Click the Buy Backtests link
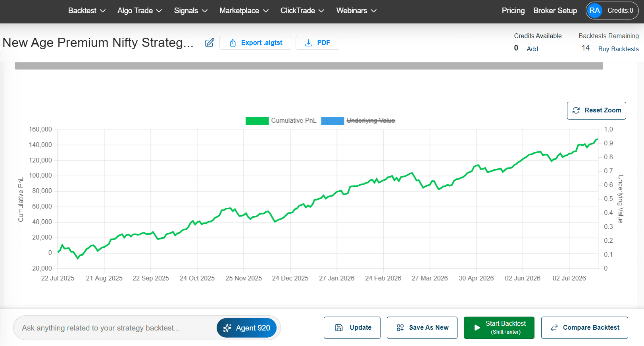644x346 pixels. (x=619, y=49)
